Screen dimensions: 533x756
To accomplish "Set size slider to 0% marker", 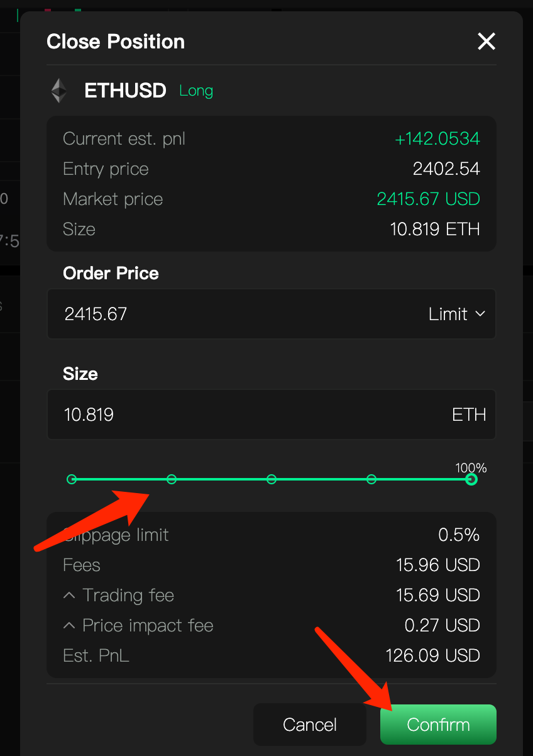I will click(x=72, y=479).
